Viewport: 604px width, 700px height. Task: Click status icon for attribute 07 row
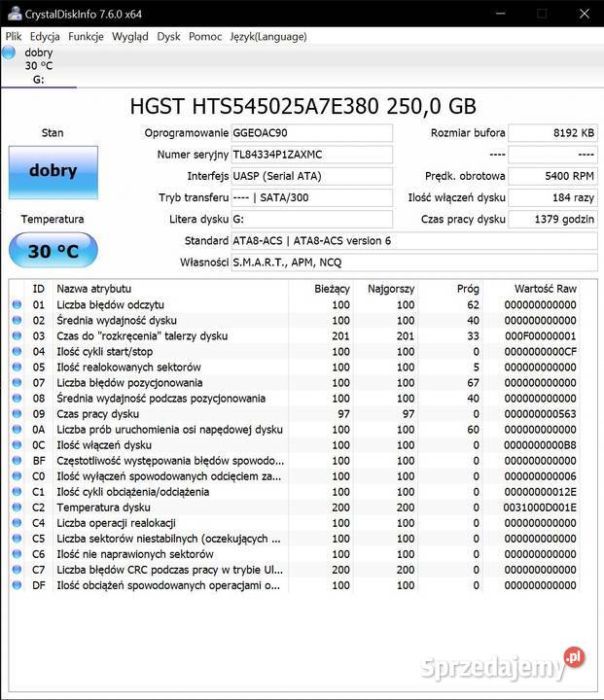pos(17,383)
